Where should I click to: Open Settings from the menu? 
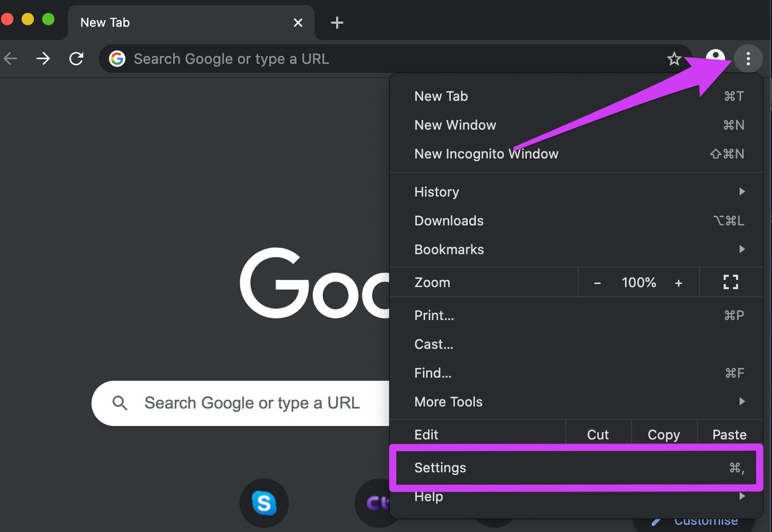pos(576,468)
